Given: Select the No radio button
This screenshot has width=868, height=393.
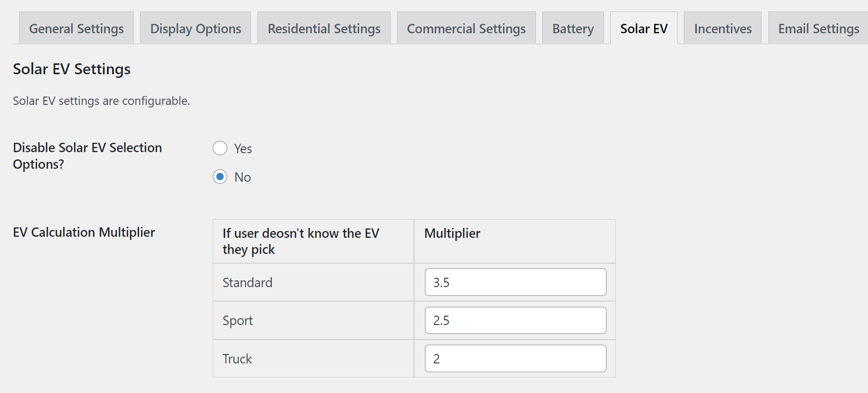Looking at the screenshot, I should coord(220,177).
